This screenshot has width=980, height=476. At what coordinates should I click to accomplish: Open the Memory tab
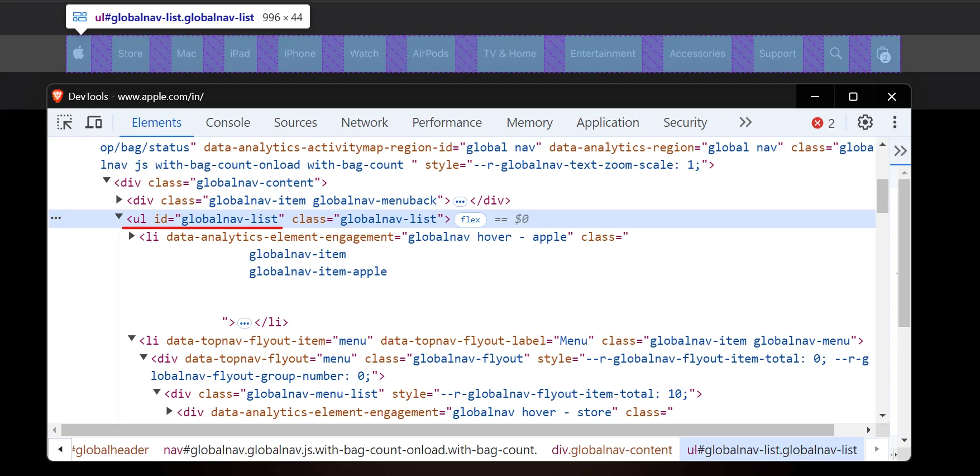(x=529, y=122)
